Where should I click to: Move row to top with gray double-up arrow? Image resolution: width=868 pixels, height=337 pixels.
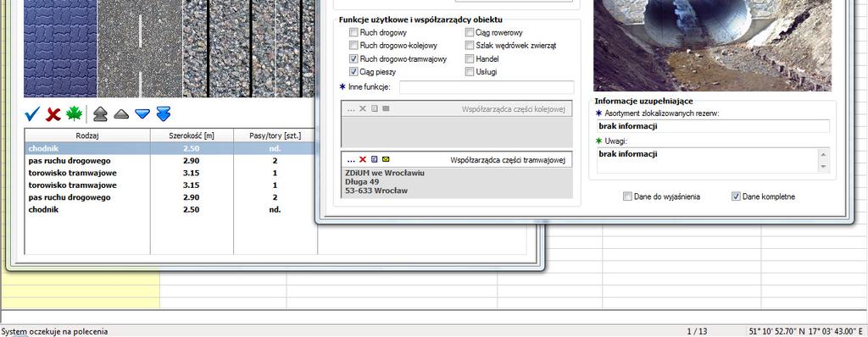tap(100, 114)
